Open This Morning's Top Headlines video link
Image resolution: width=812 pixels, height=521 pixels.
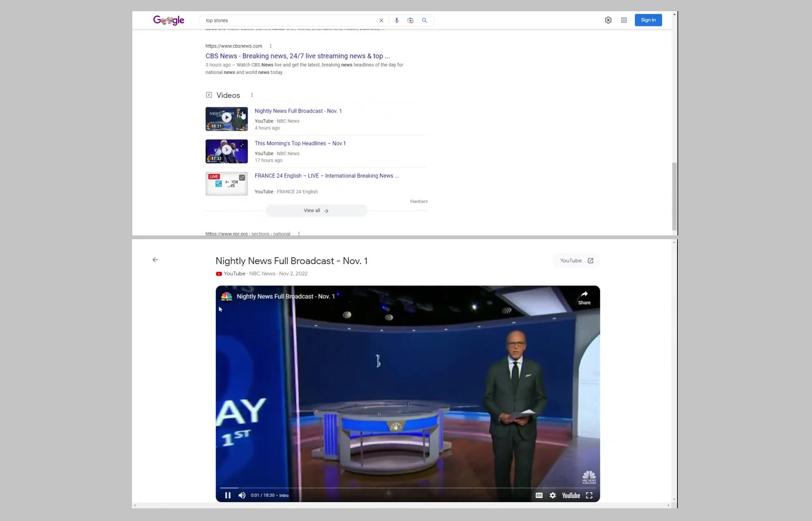[x=300, y=144]
